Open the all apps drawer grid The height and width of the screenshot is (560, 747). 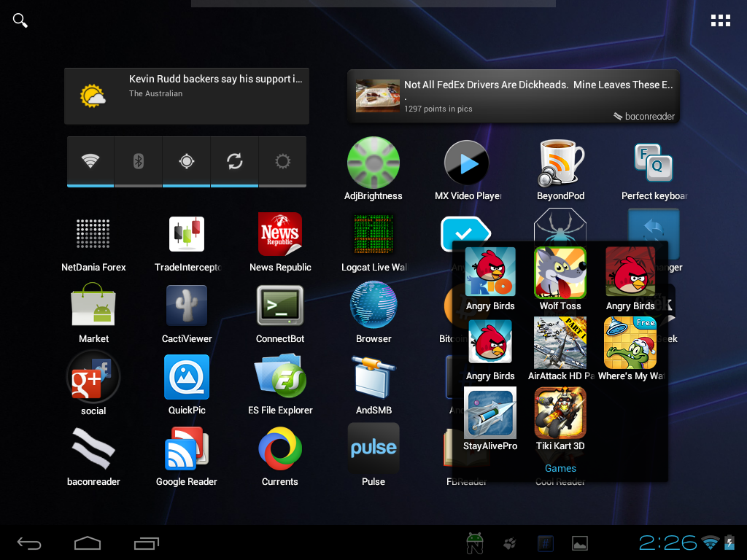(720, 20)
